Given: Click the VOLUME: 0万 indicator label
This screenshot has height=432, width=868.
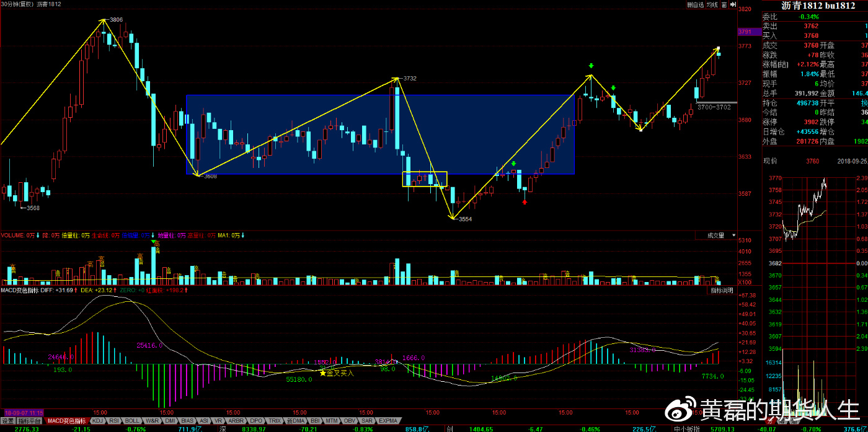Looking at the screenshot, I should [x=18, y=236].
